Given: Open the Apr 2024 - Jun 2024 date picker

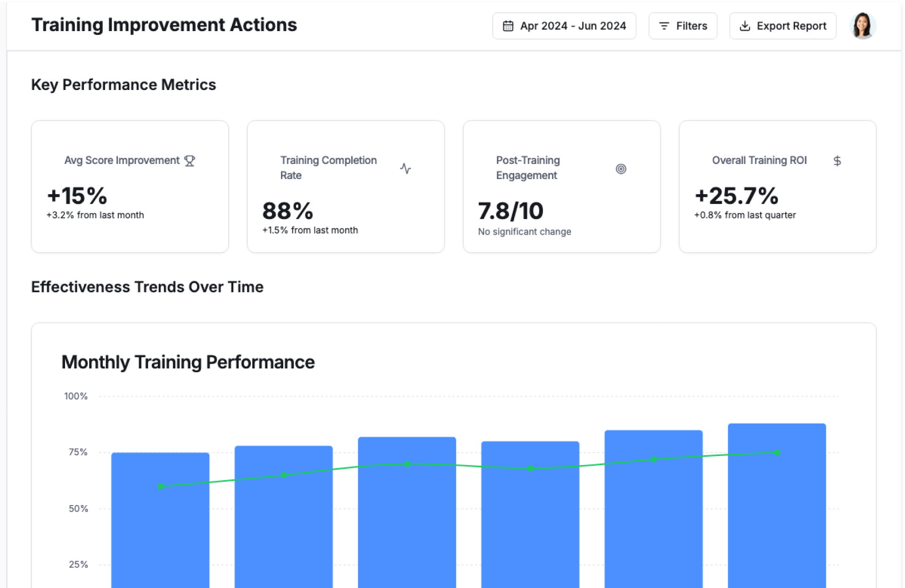Looking at the screenshot, I should (x=564, y=26).
